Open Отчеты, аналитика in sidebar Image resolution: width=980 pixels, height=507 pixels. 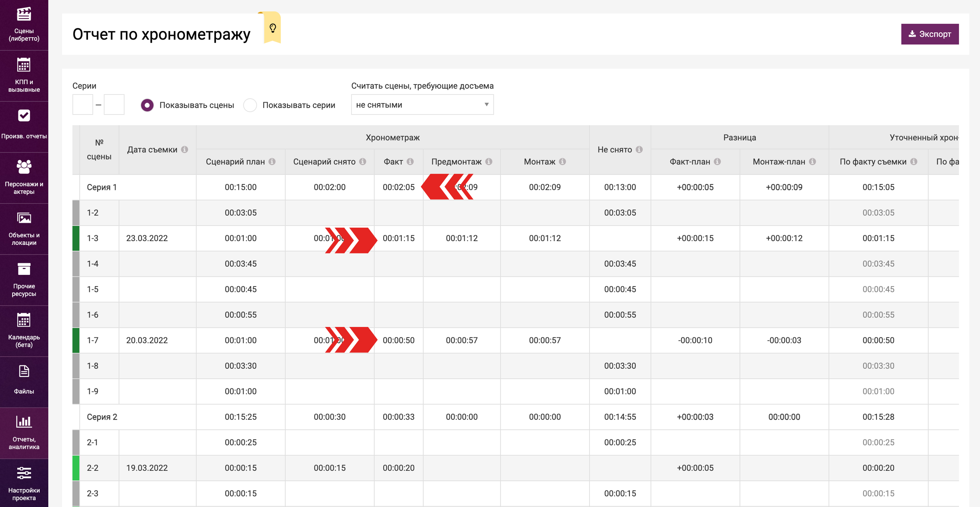(24, 432)
